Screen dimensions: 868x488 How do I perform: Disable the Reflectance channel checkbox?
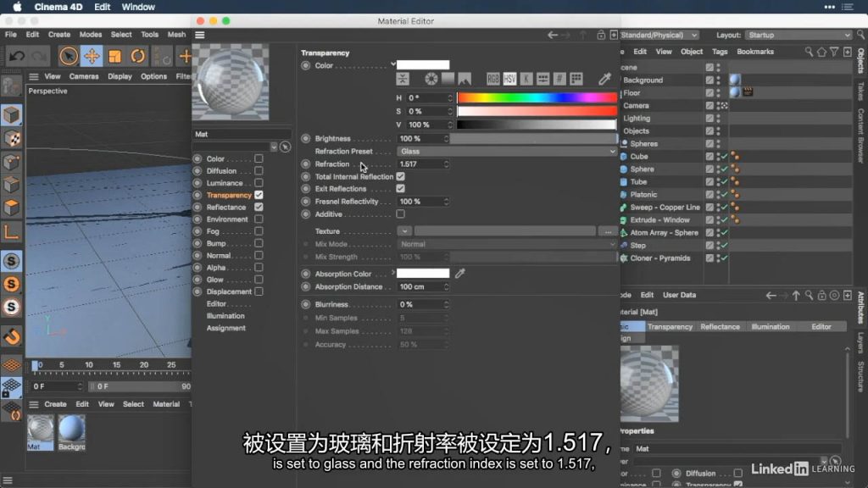pos(259,207)
